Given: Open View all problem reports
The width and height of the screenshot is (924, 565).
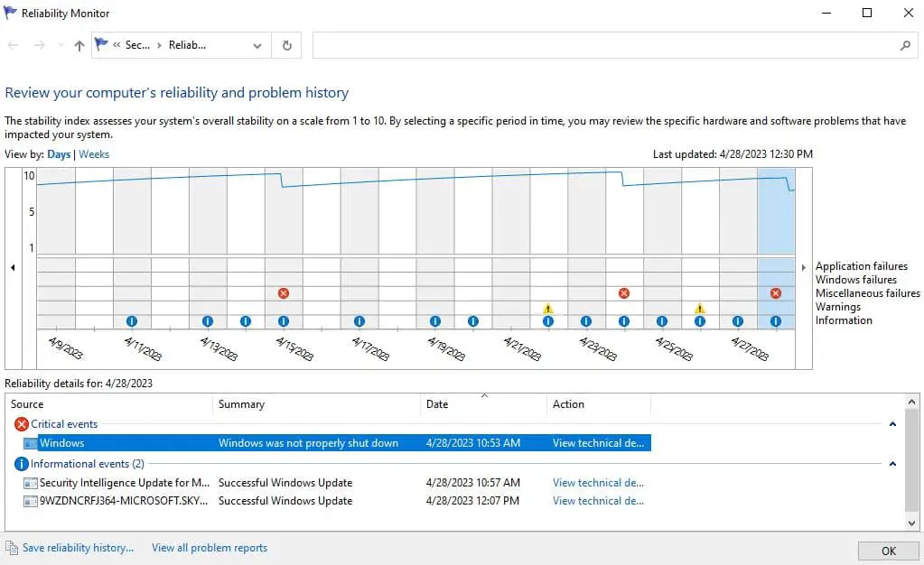Looking at the screenshot, I should click(x=210, y=548).
